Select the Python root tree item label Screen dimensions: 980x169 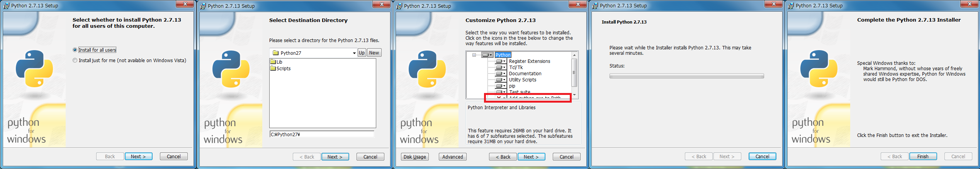click(503, 55)
